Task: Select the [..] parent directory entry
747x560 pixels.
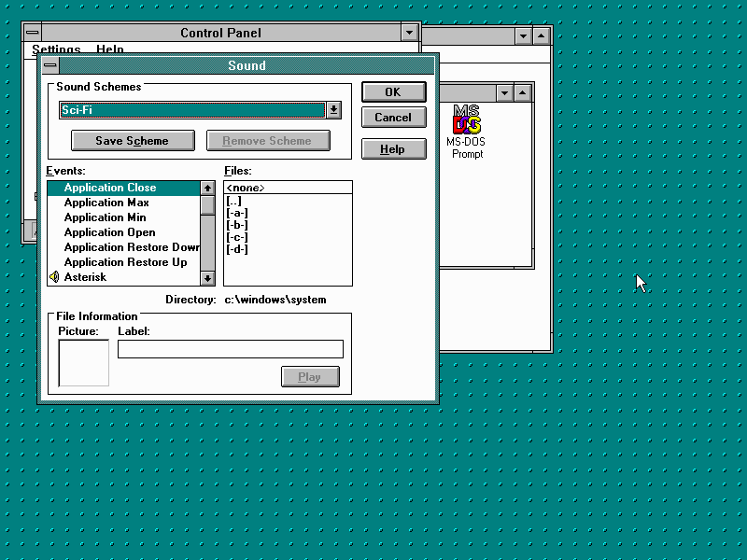Action: click(x=234, y=202)
